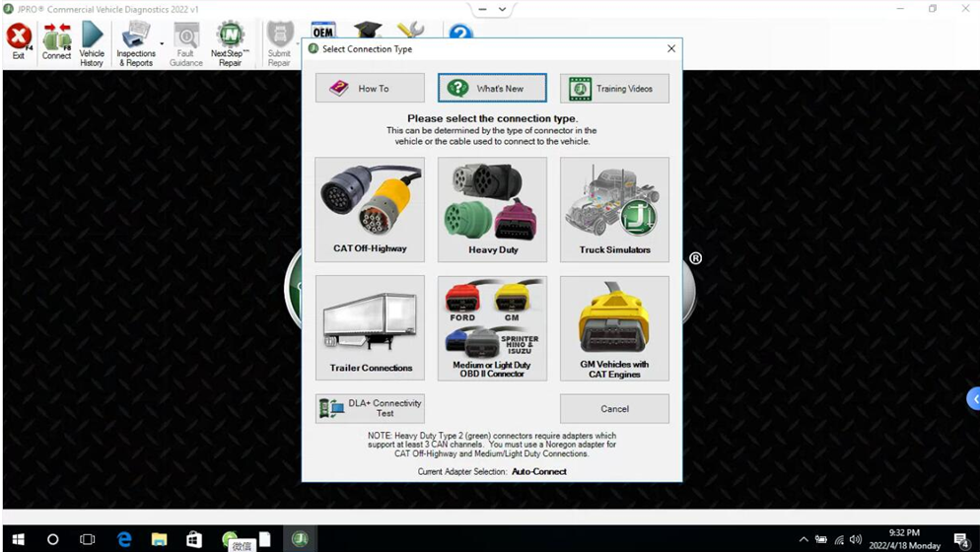Click the wrench tools toolbar icon
Viewport: 980px width, 552px height.
(x=410, y=30)
